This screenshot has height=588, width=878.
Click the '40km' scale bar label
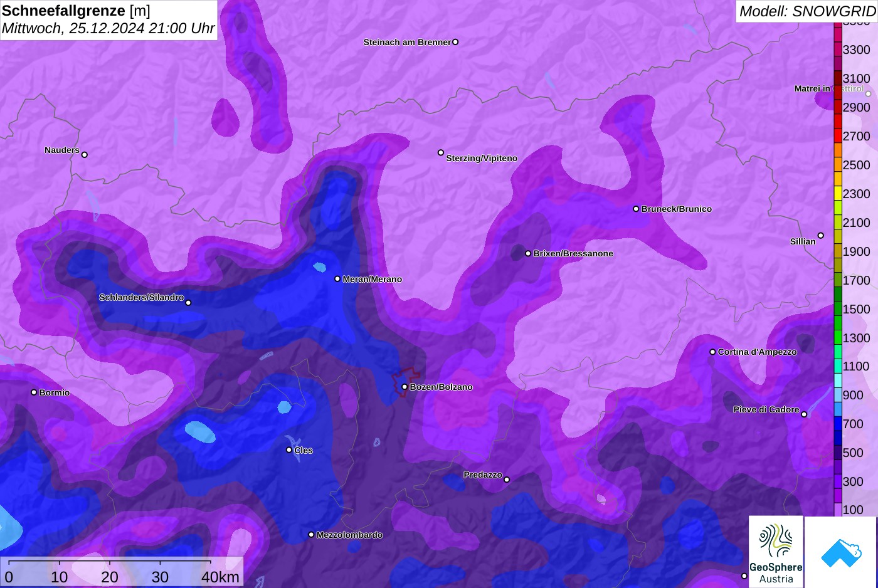(220, 577)
